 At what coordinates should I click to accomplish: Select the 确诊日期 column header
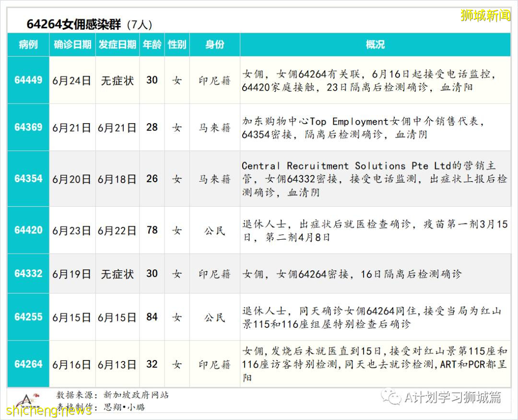(x=72, y=45)
